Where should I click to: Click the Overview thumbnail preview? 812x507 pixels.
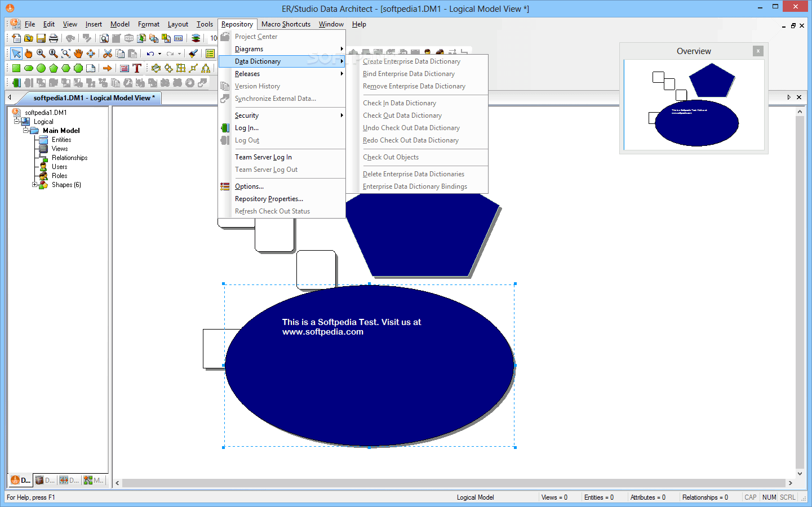[694, 105]
